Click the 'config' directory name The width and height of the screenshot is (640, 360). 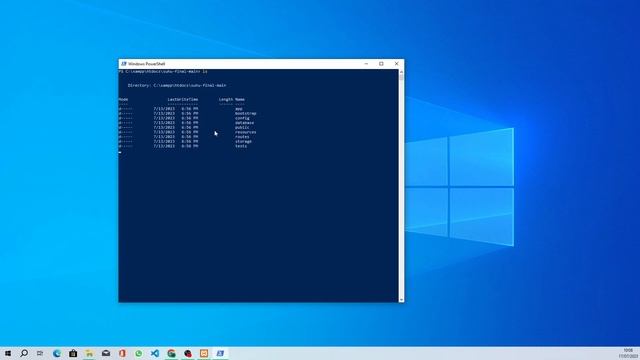coord(242,118)
